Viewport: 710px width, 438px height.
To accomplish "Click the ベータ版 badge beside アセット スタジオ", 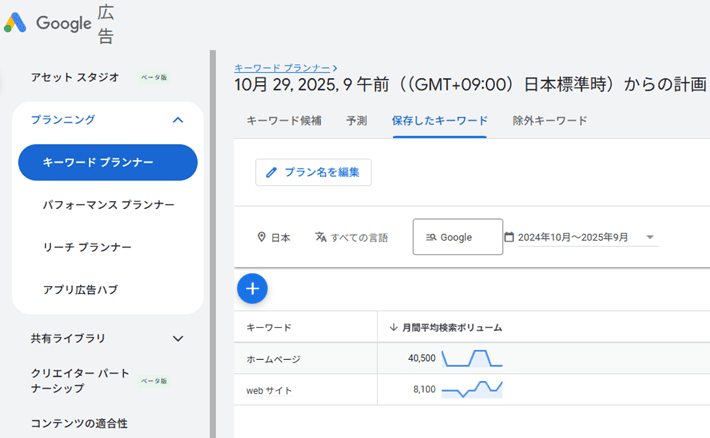I will [154, 77].
